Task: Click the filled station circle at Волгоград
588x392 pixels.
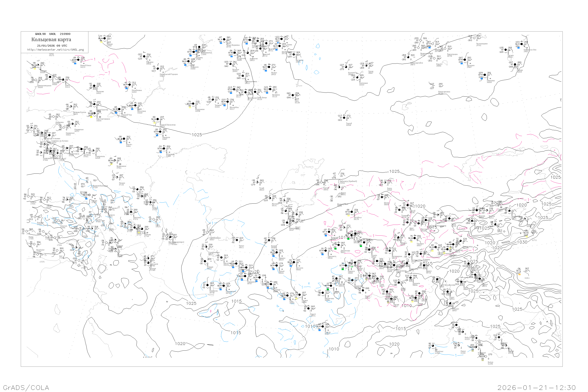Action: [135, 105]
